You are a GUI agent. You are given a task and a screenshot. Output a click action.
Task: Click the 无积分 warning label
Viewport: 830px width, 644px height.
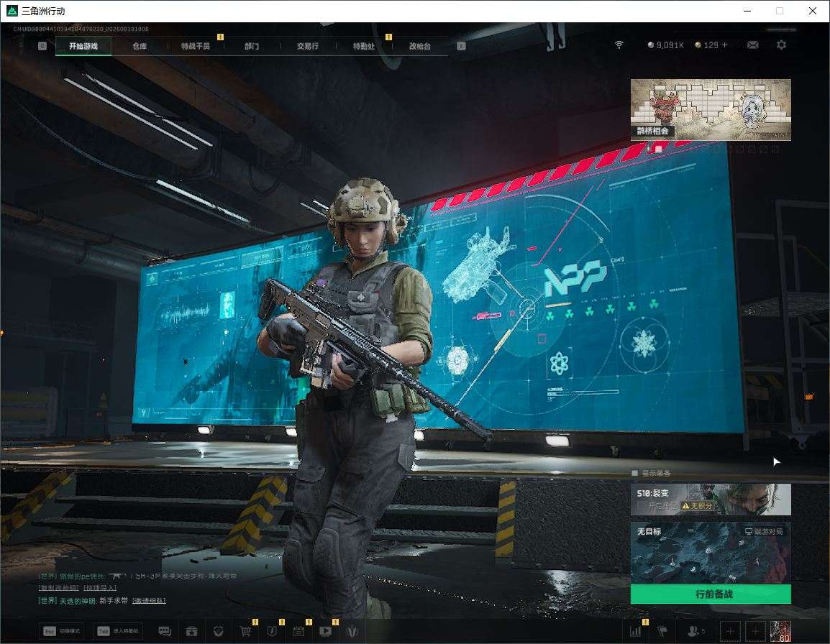click(697, 506)
